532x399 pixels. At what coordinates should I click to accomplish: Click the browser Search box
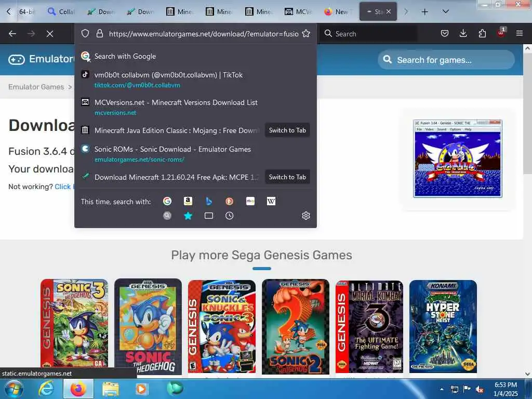(x=369, y=34)
